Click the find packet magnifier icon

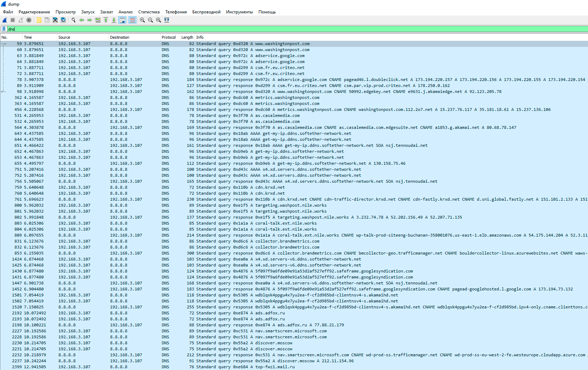click(x=73, y=20)
